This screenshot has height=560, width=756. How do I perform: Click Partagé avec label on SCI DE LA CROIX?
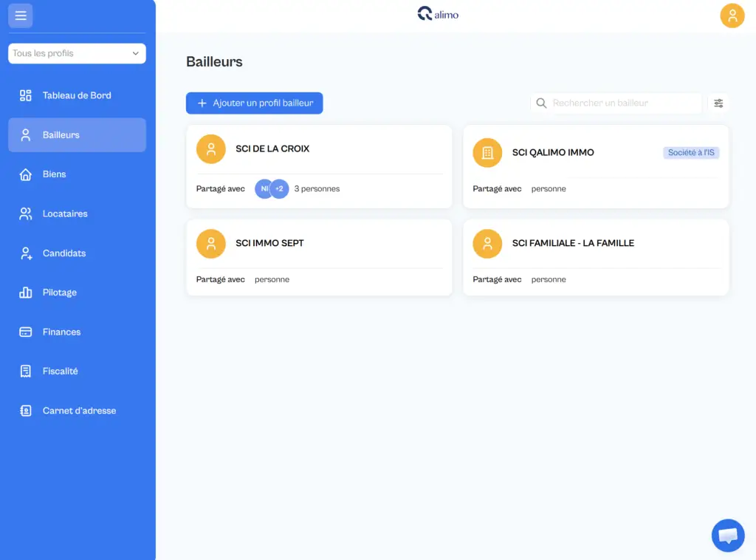(220, 189)
